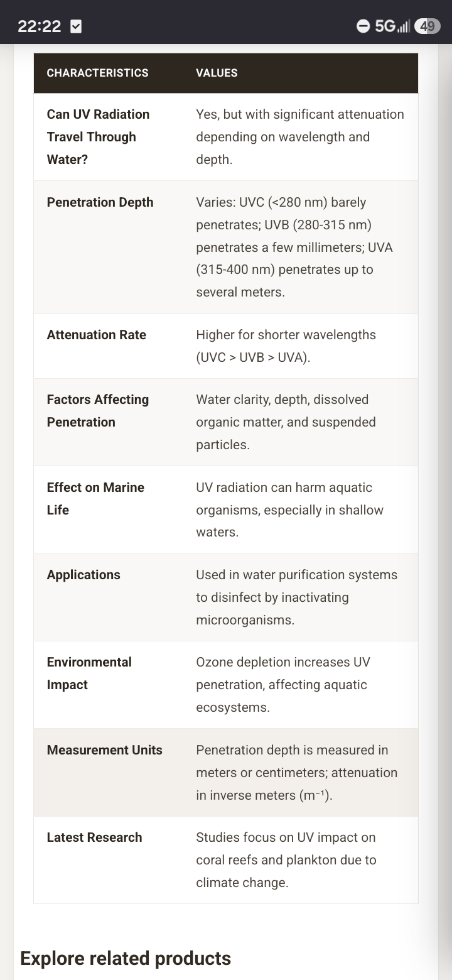Tap the signal strength bars icon
This screenshot has width=452, height=980.
click(404, 26)
